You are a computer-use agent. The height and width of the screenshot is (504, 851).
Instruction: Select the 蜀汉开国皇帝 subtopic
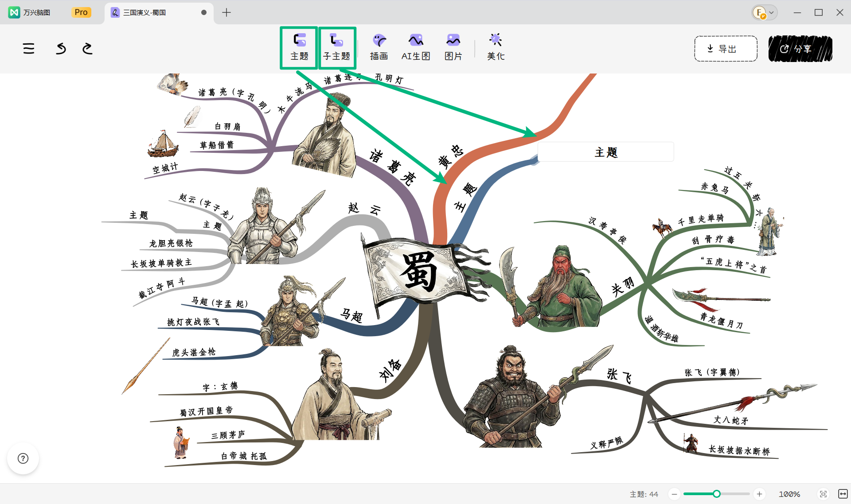[206, 411]
